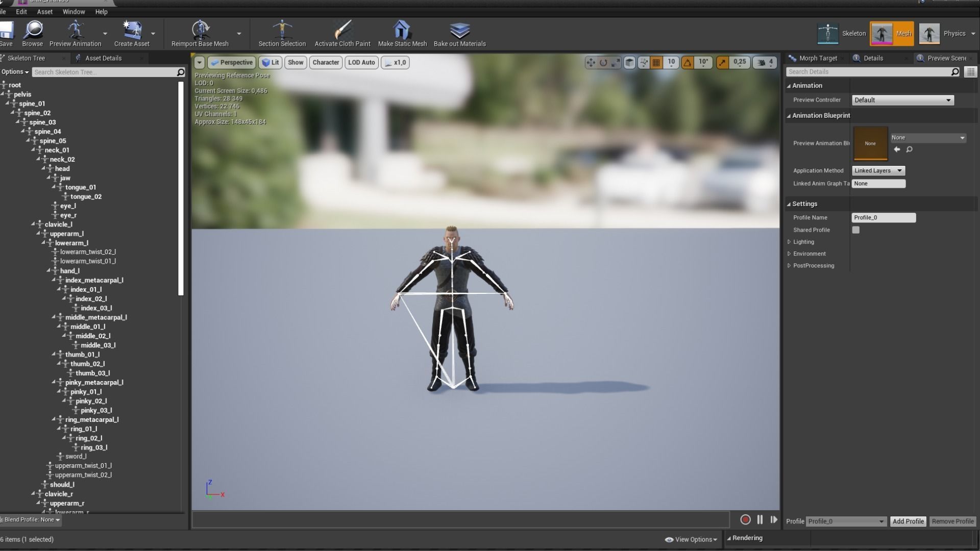Open the Asset menu
The width and height of the screenshot is (980, 551).
point(44,11)
